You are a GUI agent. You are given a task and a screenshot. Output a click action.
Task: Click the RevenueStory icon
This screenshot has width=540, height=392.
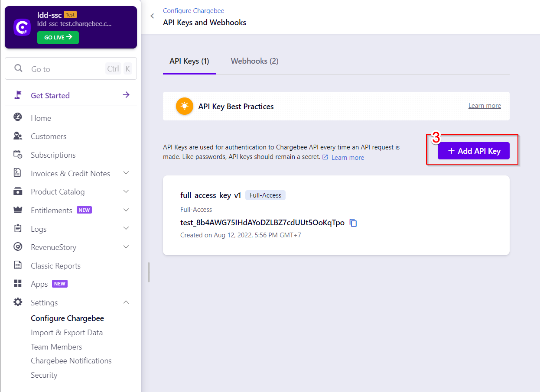(18, 247)
